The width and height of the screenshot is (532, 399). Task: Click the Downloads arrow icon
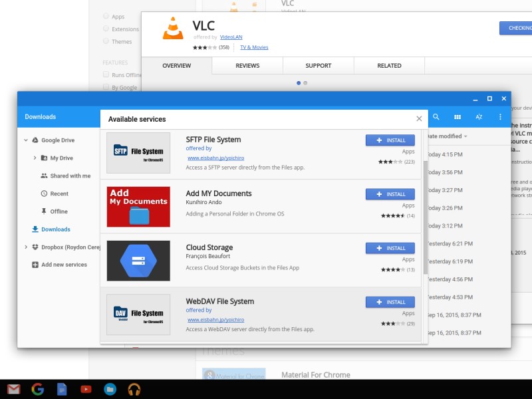click(35, 229)
